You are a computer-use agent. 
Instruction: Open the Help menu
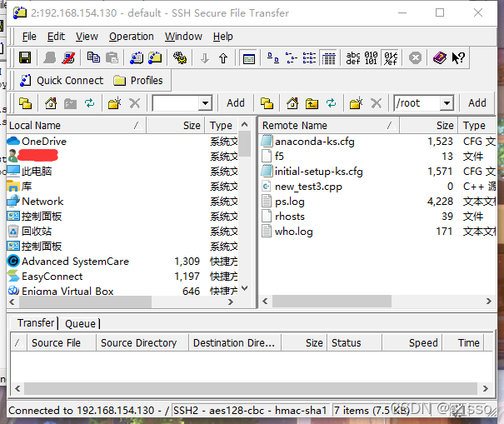click(x=222, y=37)
